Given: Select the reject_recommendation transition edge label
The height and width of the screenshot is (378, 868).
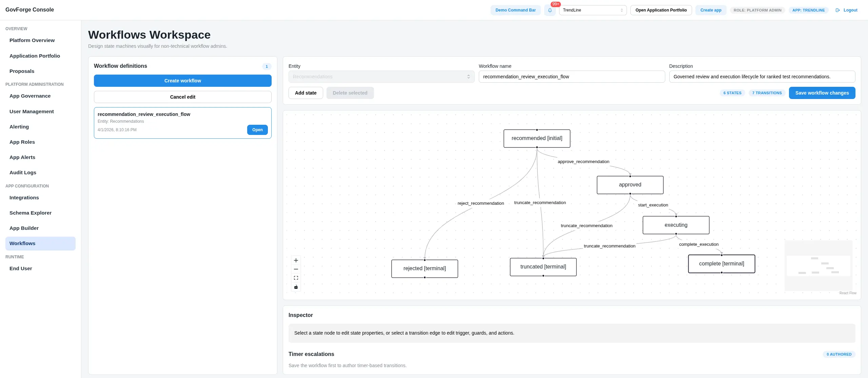Looking at the screenshot, I should (x=481, y=203).
